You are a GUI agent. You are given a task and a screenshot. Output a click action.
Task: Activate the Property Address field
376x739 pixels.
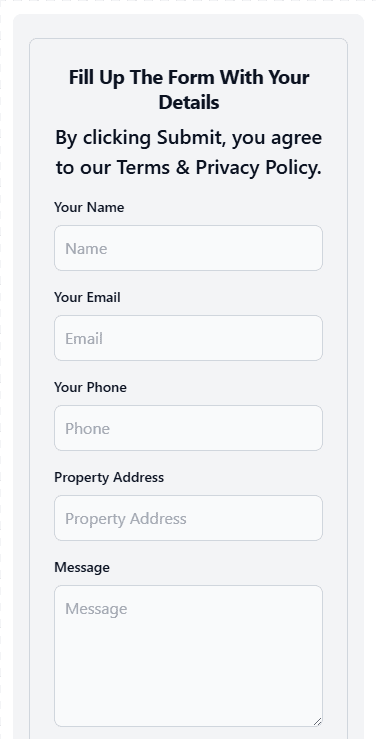pos(188,518)
